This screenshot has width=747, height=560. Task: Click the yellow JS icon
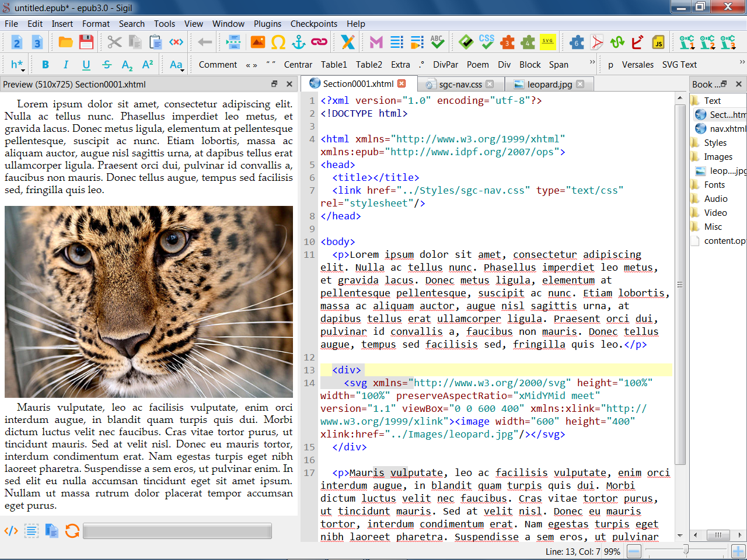[658, 42]
